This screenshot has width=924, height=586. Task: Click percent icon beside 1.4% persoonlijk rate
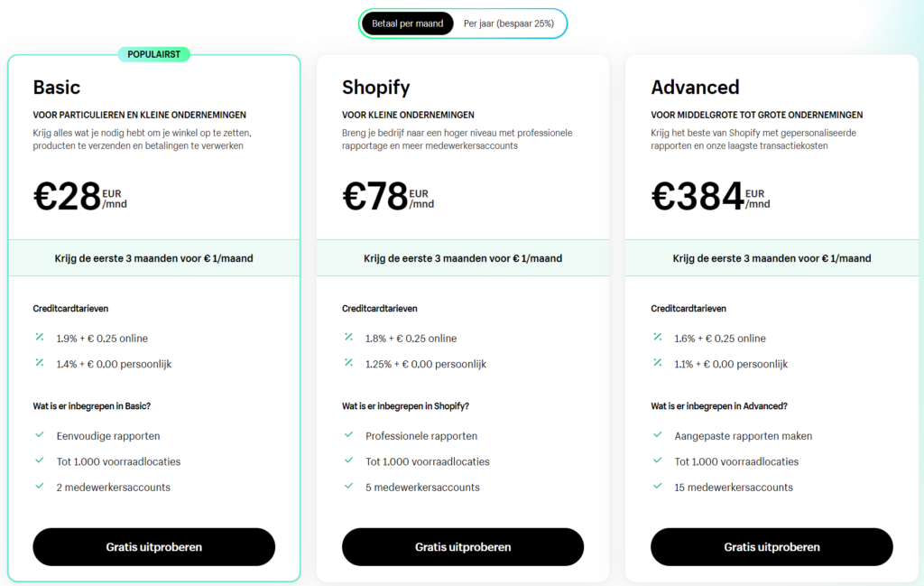(x=40, y=363)
